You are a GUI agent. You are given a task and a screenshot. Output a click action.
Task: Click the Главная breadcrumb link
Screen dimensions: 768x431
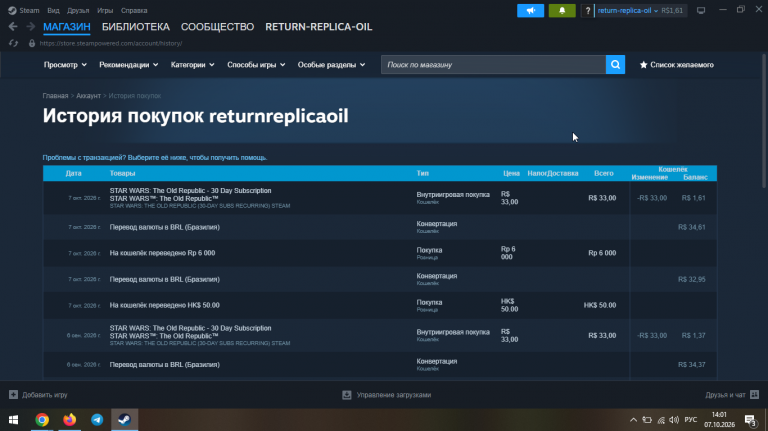(x=55, y=96)
